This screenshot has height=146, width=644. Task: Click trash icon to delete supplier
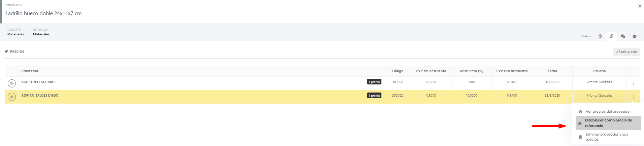pos(580,137)
